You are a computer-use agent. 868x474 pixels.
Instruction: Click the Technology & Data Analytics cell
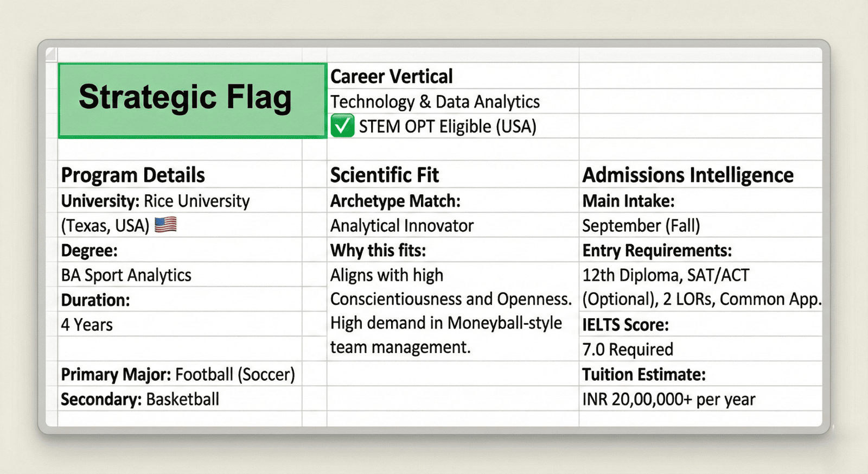click(x=435, y=102)
